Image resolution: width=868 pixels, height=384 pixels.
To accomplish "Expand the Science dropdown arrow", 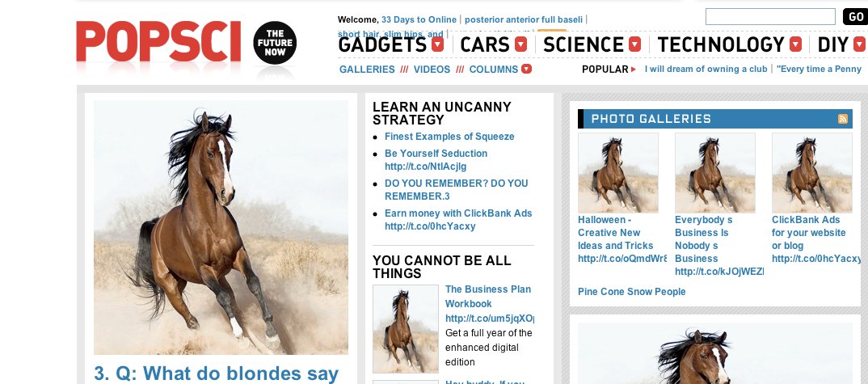I will (634, 44).
